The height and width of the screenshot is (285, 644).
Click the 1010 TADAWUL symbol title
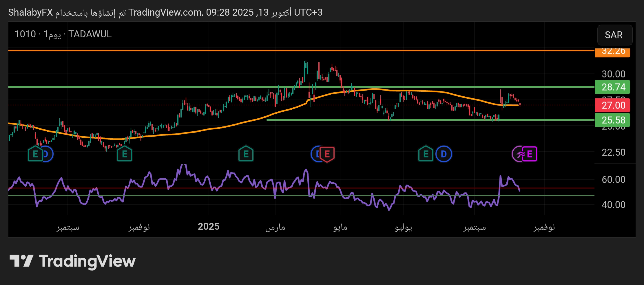tap(63, 34)
